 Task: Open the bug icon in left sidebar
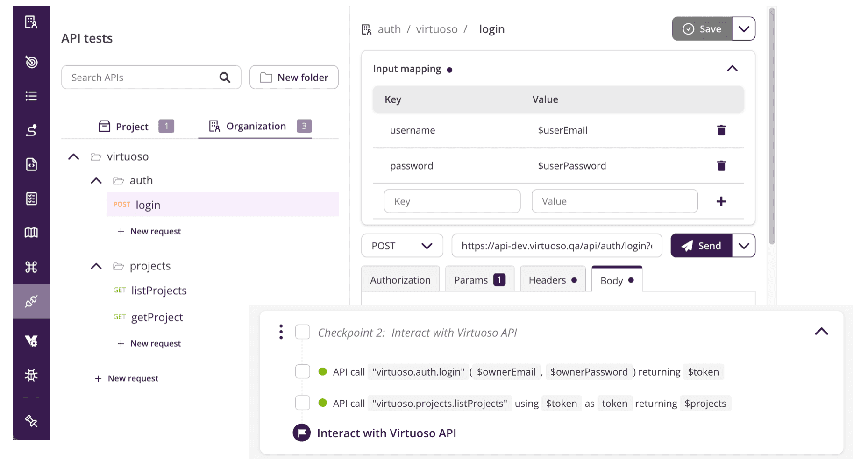point(31,375)
